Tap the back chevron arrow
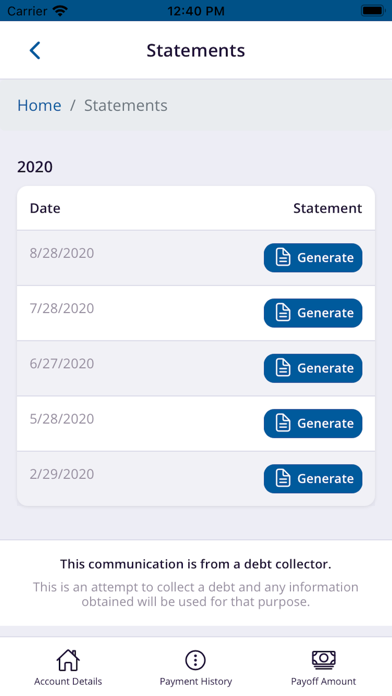Image resolution: width=392 pixels, height=696 pixels. point(35,50)
